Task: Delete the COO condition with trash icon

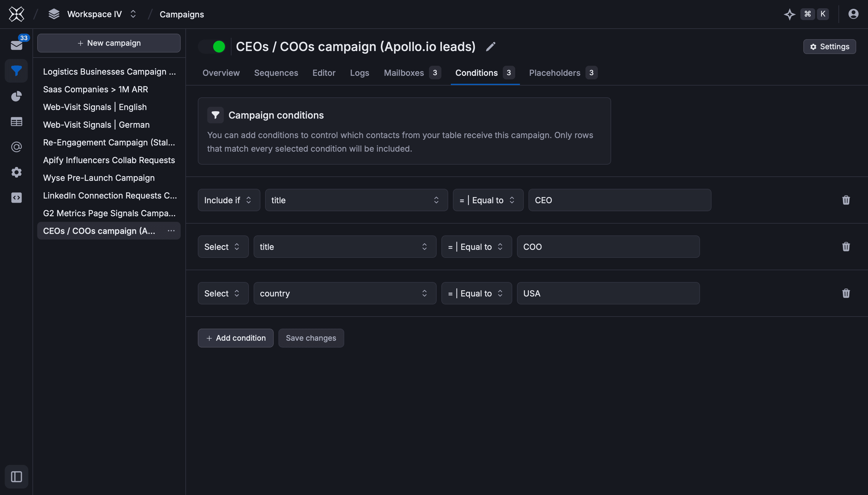Action: coord(846,247)
